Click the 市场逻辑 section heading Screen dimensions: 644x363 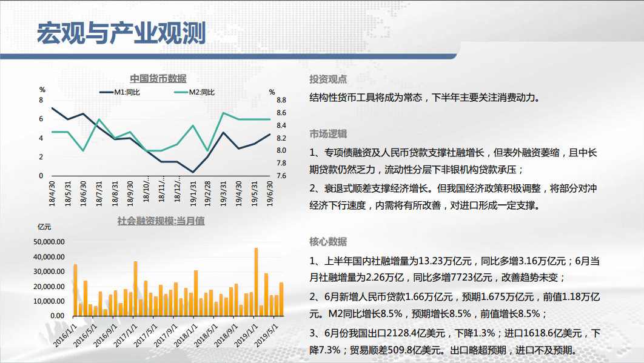[x=328, y=134]
